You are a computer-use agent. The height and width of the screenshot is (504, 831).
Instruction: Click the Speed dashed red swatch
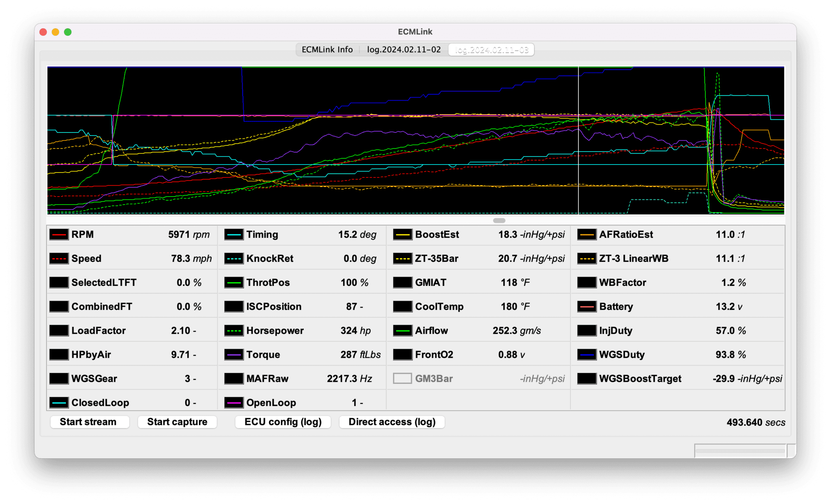(59, 259)
